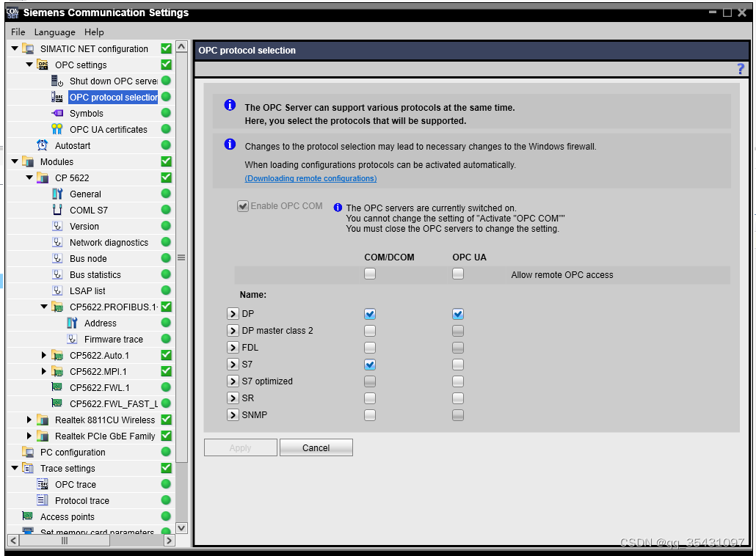The height and width of the screenshot is (556, 756).
Task: Click the Network diagnostics icon
Action: (57, 242)
